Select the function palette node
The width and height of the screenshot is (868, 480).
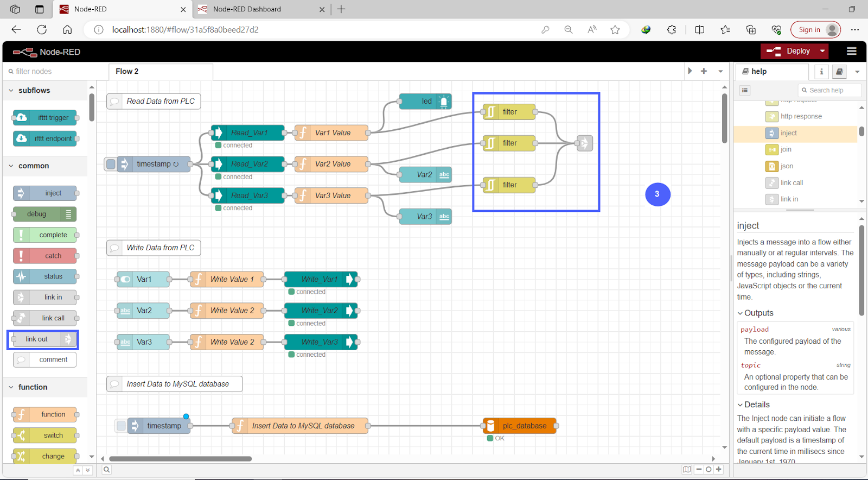(45, 414)
